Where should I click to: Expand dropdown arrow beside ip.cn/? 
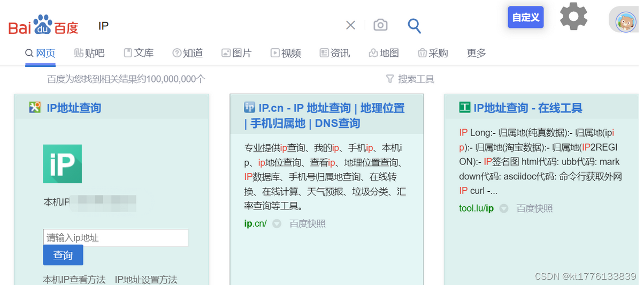click(x=277, y=224)
